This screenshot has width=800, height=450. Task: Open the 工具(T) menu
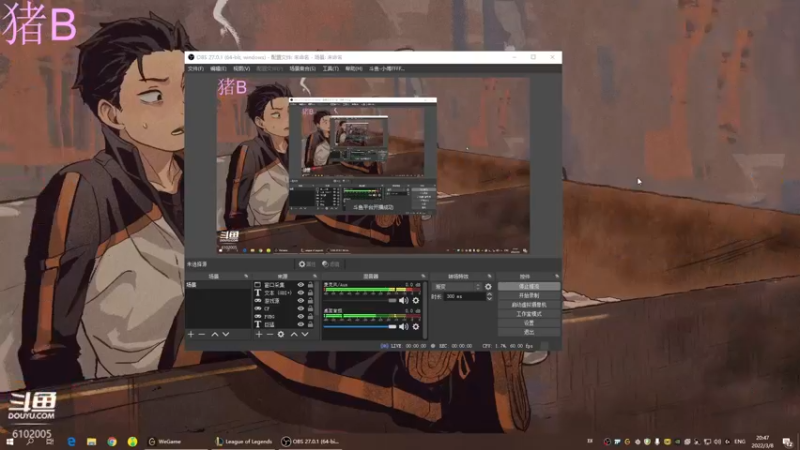click(x=331, y=68)
